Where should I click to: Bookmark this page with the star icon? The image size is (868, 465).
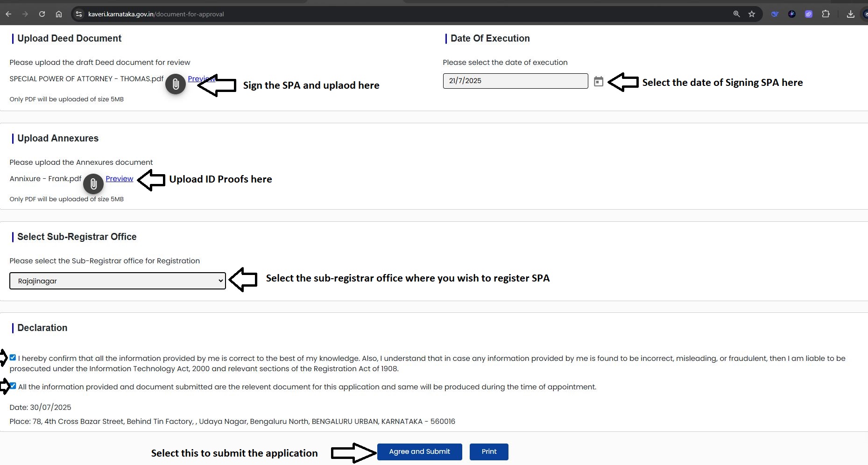coord(752,14)
